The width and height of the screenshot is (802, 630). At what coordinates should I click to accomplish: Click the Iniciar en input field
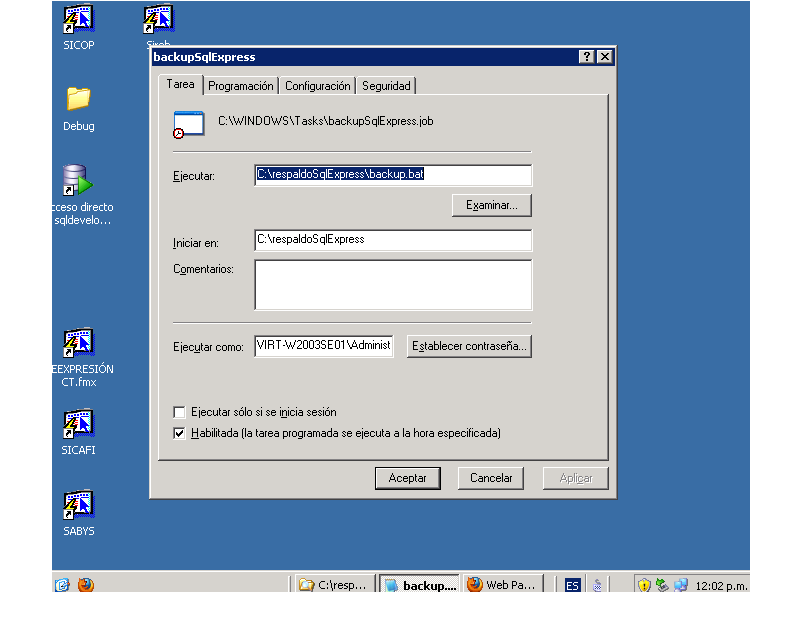click(393, 240)
